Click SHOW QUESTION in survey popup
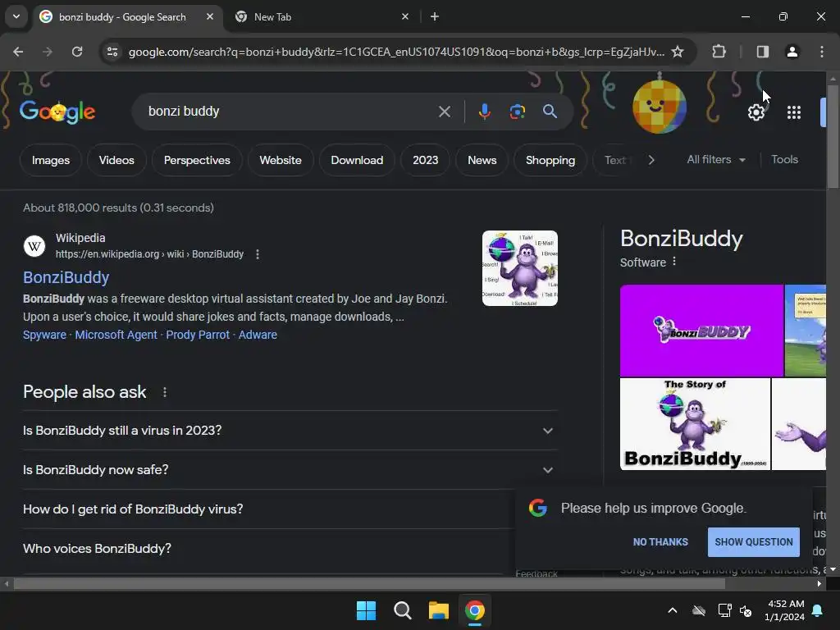840x630 pixels. (x=754, y=542)
